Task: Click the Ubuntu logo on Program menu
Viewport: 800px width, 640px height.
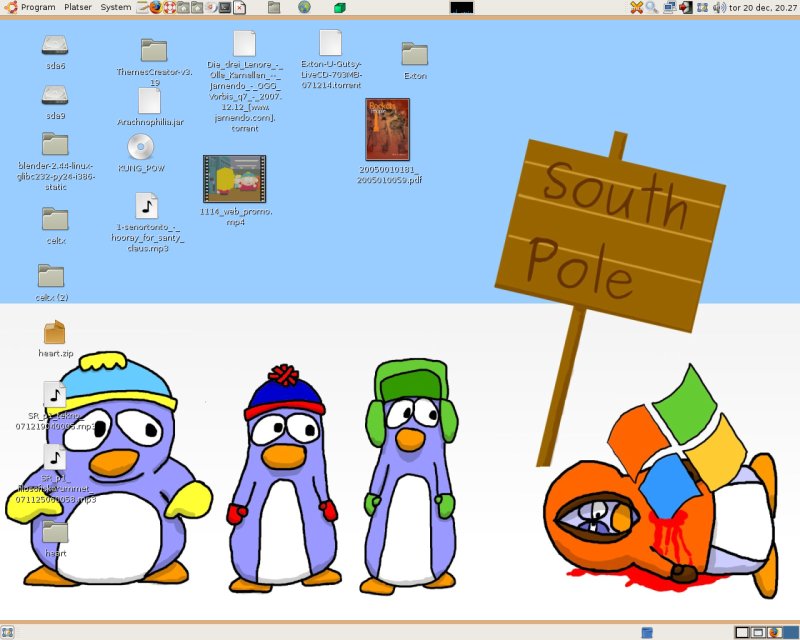Action: (x=11, y=7)
